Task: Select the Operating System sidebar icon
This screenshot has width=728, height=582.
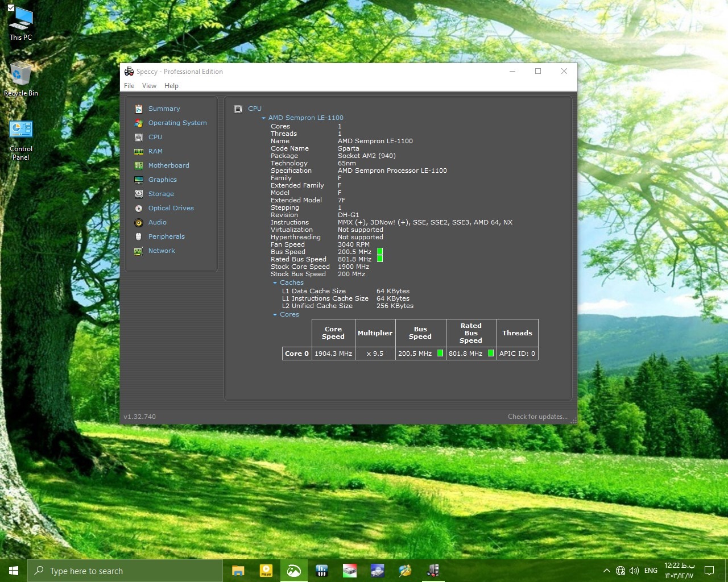Action: point(138,123)
